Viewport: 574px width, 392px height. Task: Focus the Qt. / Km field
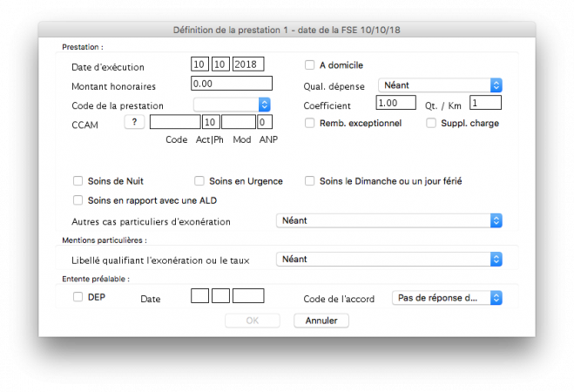coord(485,103)
